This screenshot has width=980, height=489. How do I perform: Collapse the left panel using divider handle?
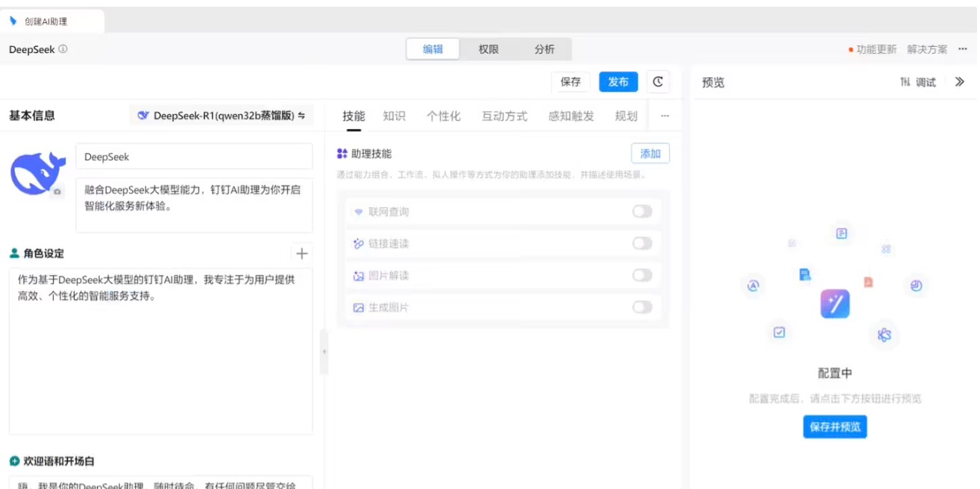point(324,351)
